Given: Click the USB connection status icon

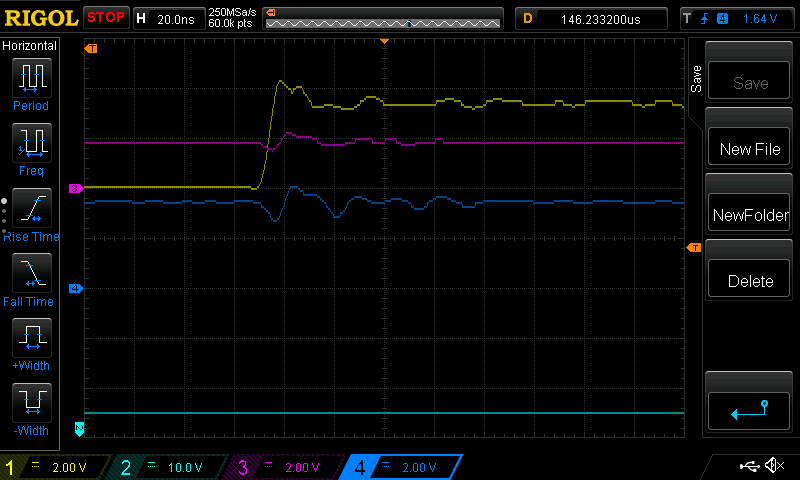Looking at the screenshot, I should (749, 466).
